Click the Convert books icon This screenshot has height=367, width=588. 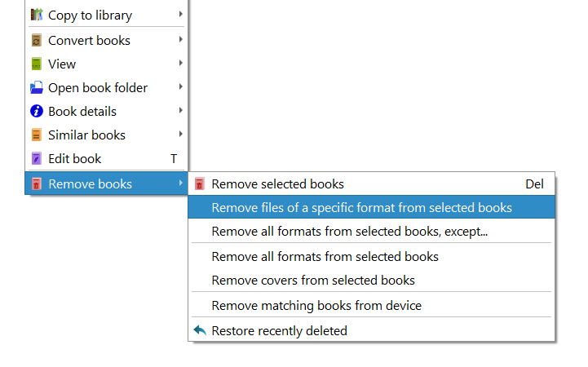pos(37,40)
